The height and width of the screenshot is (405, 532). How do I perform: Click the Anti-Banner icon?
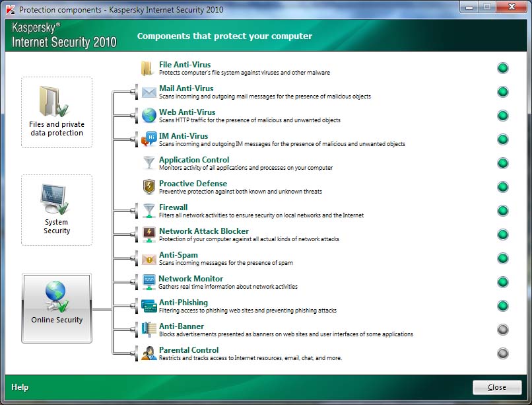pyautogui.click(x=149, y=329)
